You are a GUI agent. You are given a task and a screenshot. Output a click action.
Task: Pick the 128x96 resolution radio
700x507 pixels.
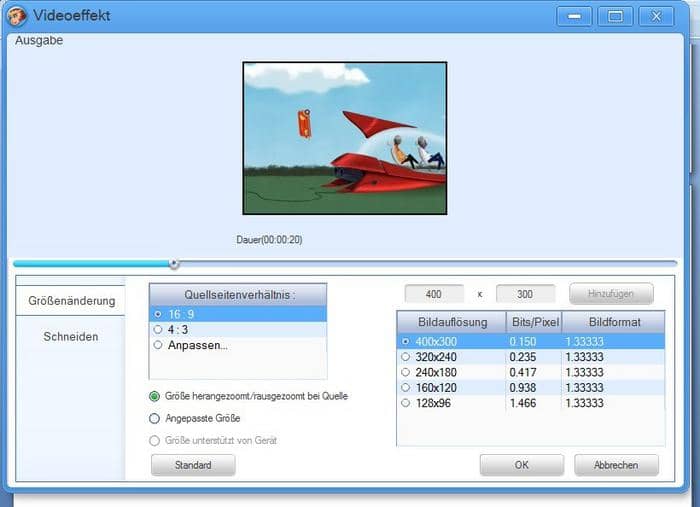pos(405,403)
